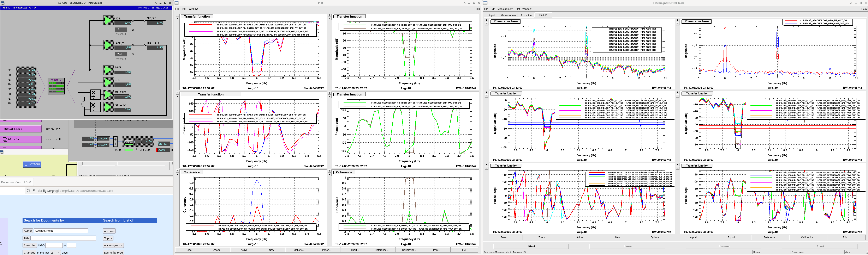Open the Optical Levers screen button

(x=21, y=129)
